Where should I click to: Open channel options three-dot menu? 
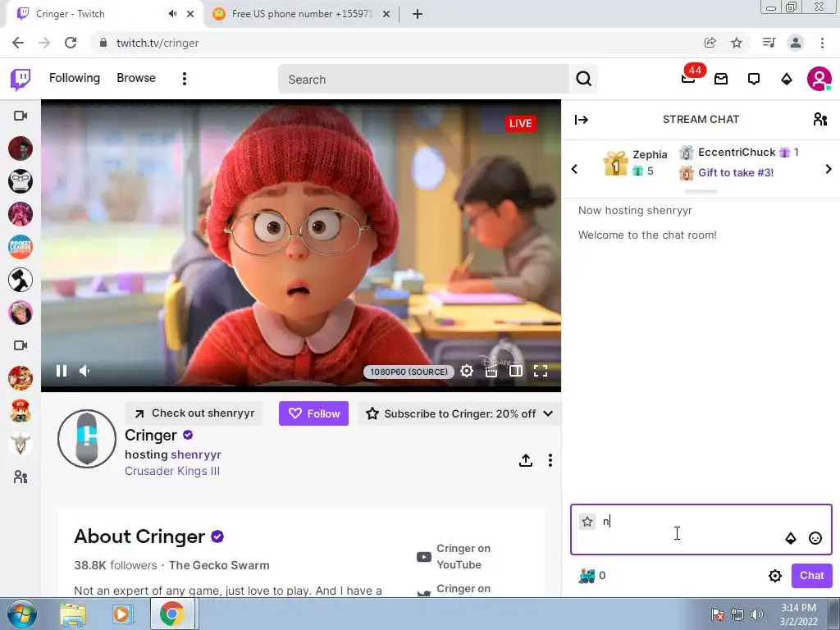(550, 460)
